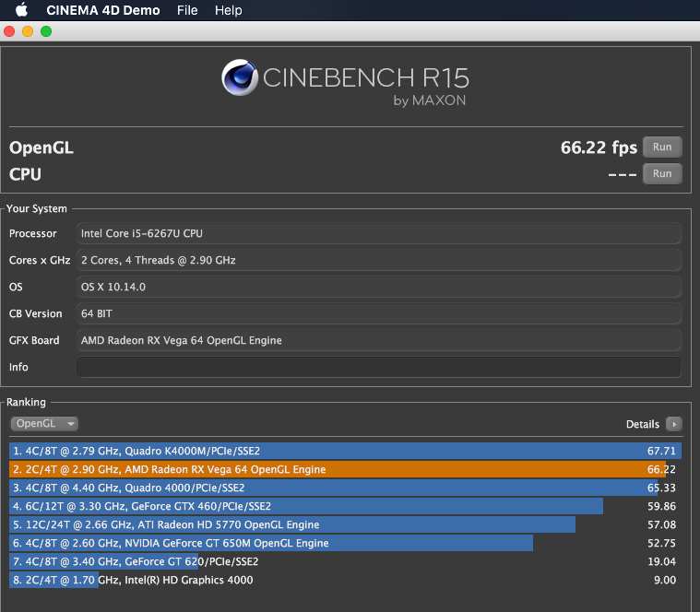Click the OS field showing OS X 10.14.0
The image size is (700, 612).
pyautogui.click(x=378, y=287)
